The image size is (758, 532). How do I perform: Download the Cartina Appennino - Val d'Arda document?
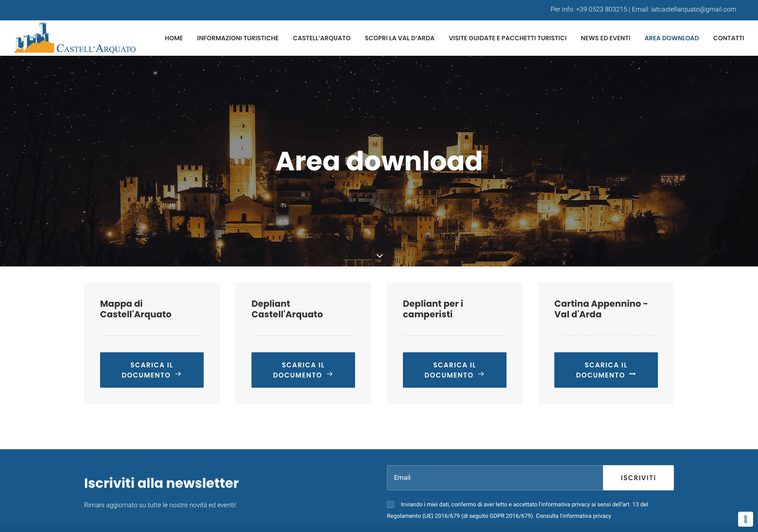click(x=606, y=370)
